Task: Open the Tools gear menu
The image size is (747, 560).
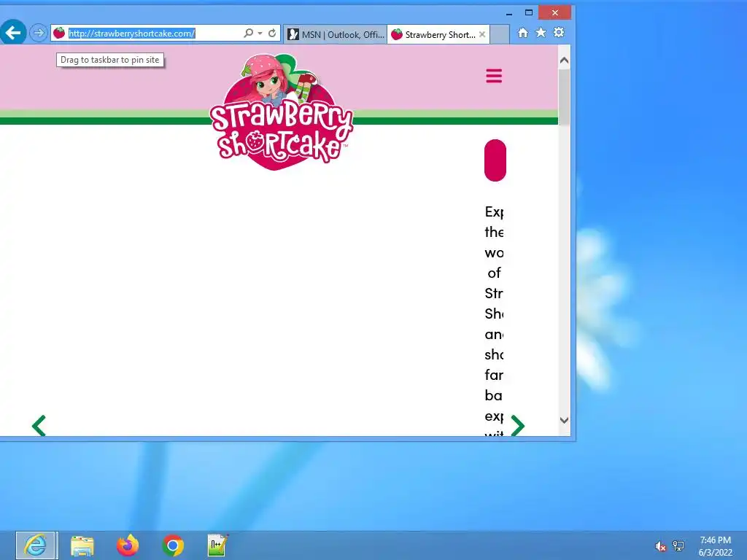Action: [x=559, y=32]
